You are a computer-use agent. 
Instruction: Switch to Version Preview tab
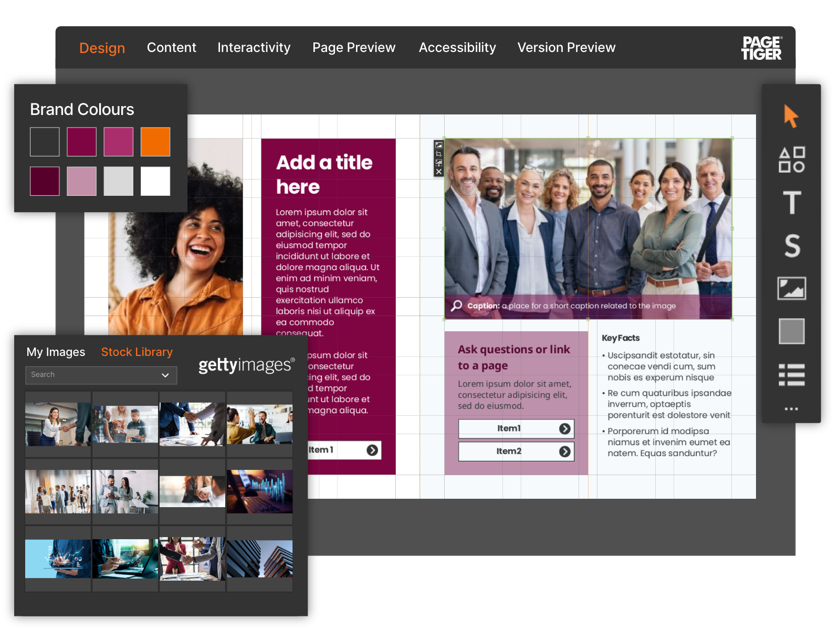point(566,47)
